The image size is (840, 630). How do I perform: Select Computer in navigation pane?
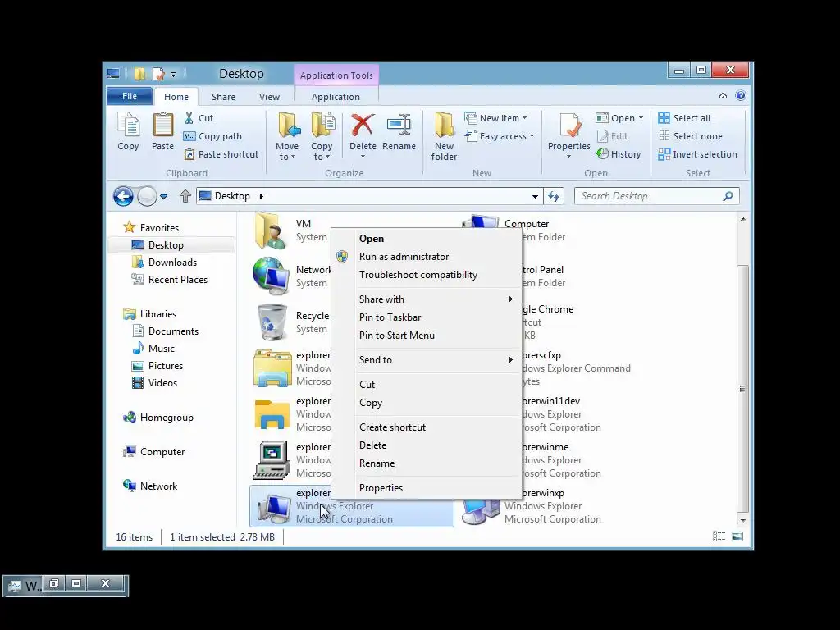(162, 452)
